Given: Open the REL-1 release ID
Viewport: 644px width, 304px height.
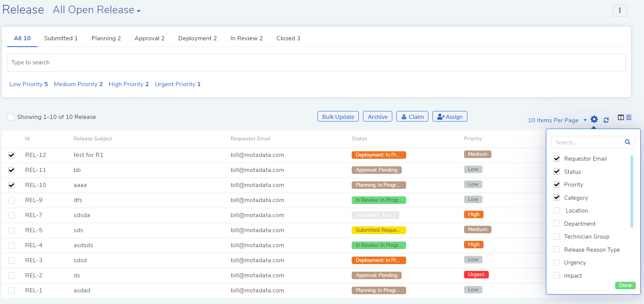Looking at the screenshot, I should click(34, 290).
